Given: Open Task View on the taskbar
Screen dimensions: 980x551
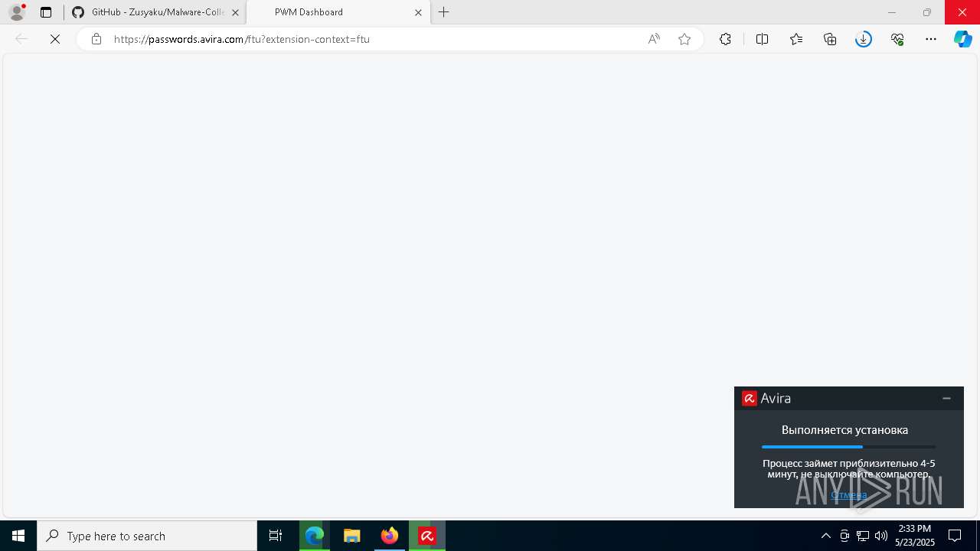Looking at the screenshot, I should pyautogui.click(x=276, y=536).
